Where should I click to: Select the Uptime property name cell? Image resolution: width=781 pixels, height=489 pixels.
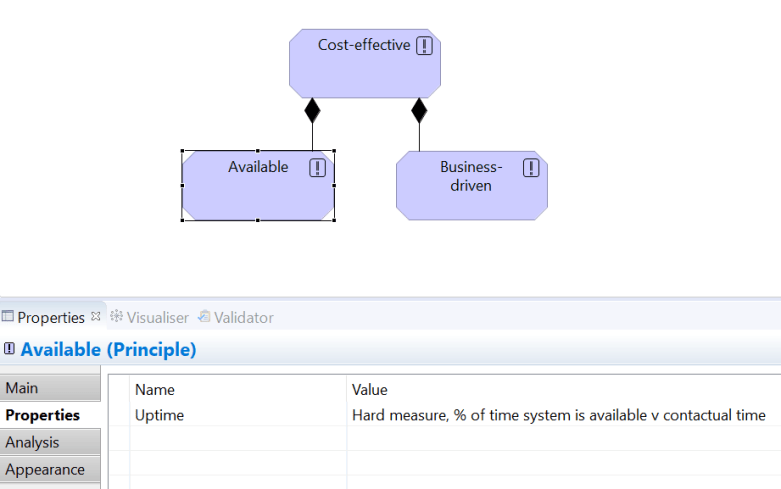[x=160, y=415]
